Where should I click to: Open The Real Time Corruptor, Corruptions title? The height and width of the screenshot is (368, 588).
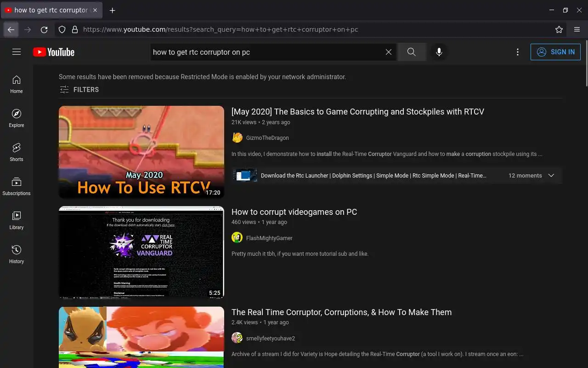click(341, 312)
